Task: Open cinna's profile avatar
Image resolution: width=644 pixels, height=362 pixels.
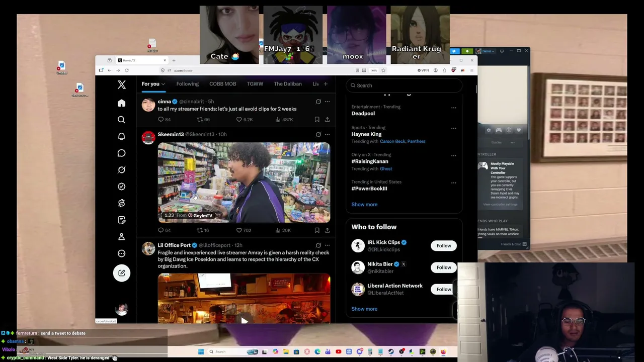Action: [148, 105]
